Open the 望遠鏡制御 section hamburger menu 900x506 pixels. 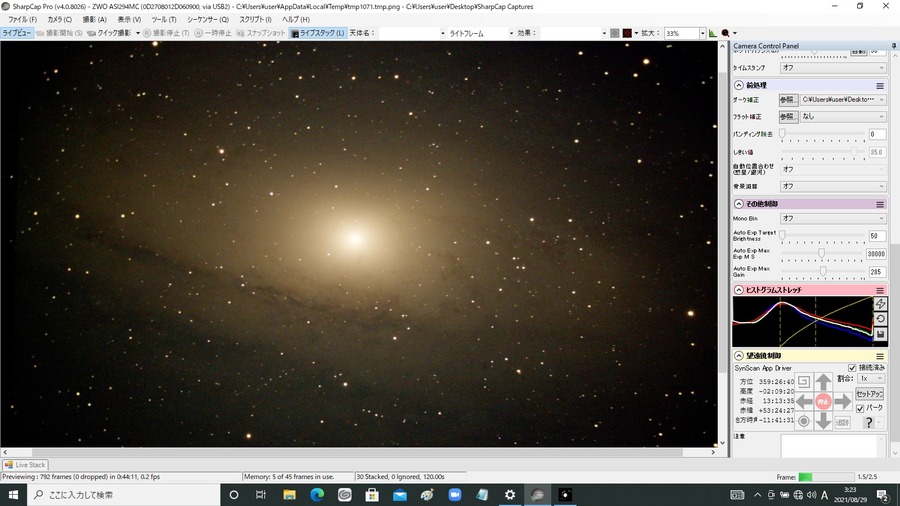point(879,356)
